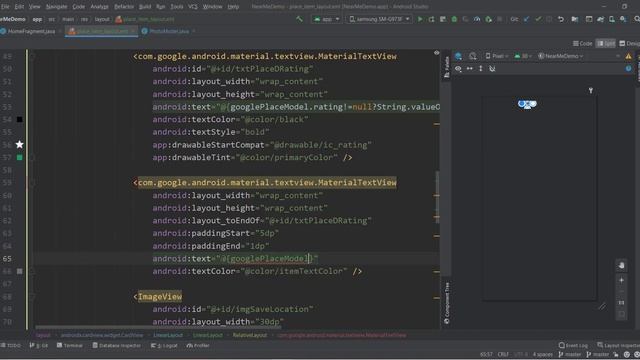This screenshot has height=360, width=640.
Task: Open the Layout Inspector
Action: (618, 345)
